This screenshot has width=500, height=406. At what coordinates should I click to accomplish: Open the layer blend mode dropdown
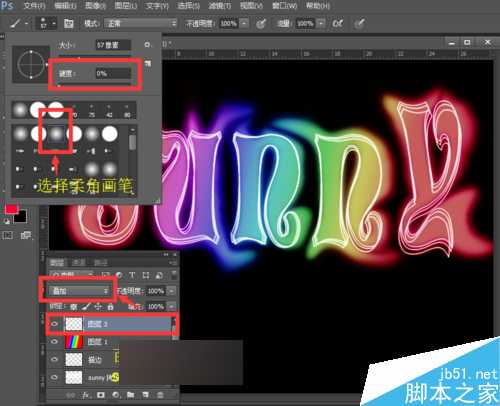79,291
